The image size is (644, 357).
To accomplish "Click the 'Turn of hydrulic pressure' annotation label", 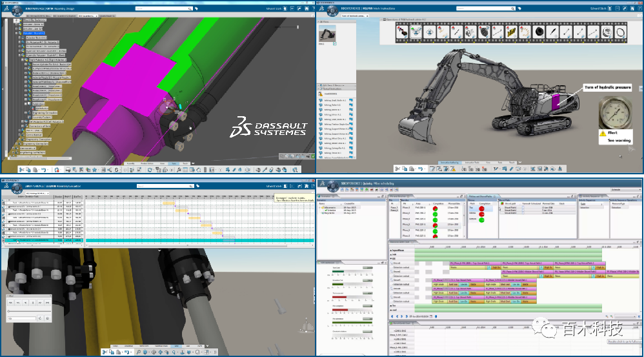I will point(607,87).
